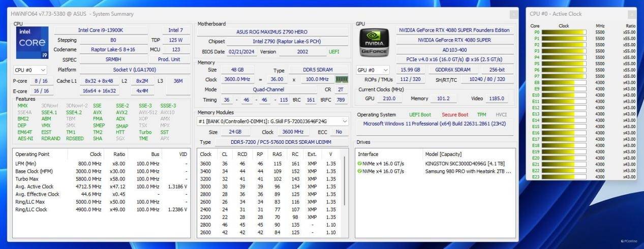Expand the memory module BANK 0 dropdown

tap(345, 121)
